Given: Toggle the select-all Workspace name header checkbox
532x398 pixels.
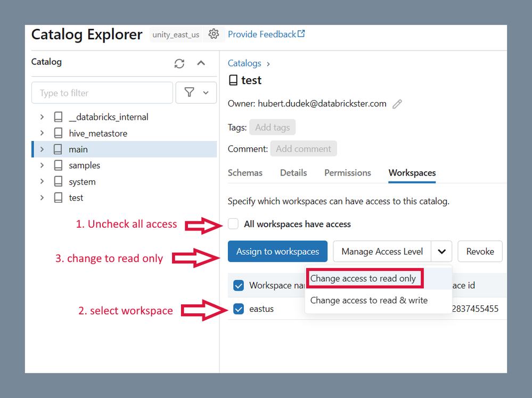Looking at the screenshot, I should 239,285.
